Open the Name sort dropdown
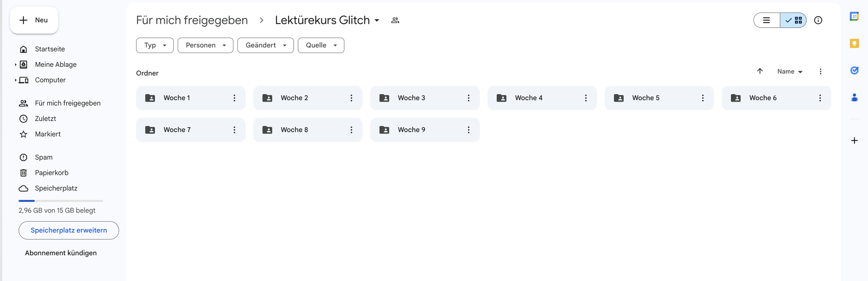The height and width of the screenshot is (281, 868). (x=790, y=71)
